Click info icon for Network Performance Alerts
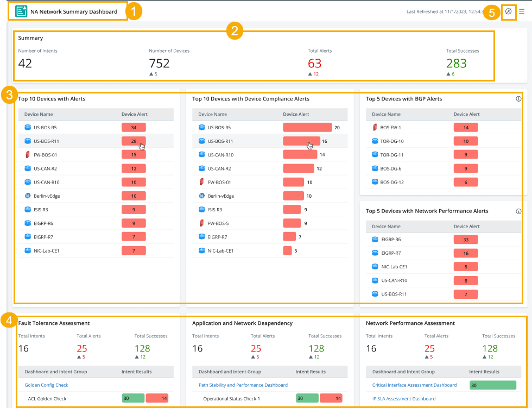The width and height of the screenshot is (532, 408). tap(518, 211)
